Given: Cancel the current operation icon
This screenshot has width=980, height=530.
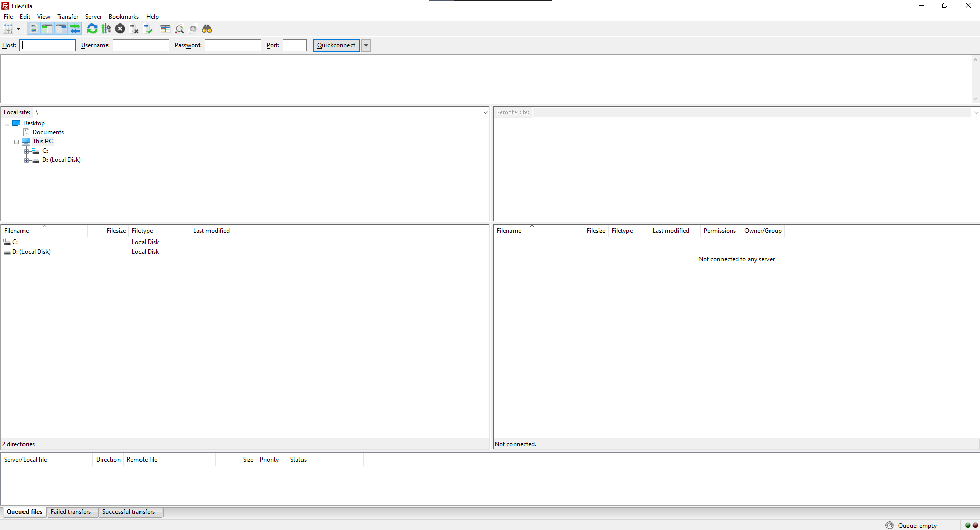Looking at the screenshot, I should [x=120, y=29].
